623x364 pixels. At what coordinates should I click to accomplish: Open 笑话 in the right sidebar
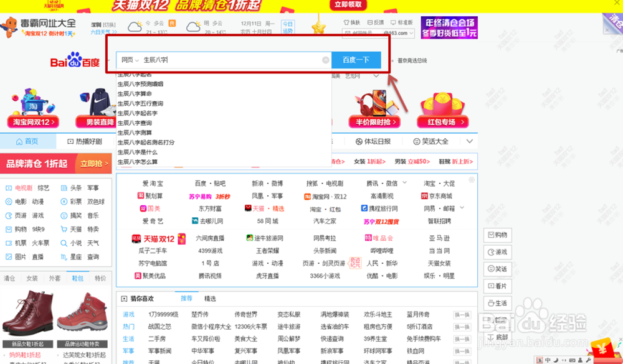(x=497, y=269)
